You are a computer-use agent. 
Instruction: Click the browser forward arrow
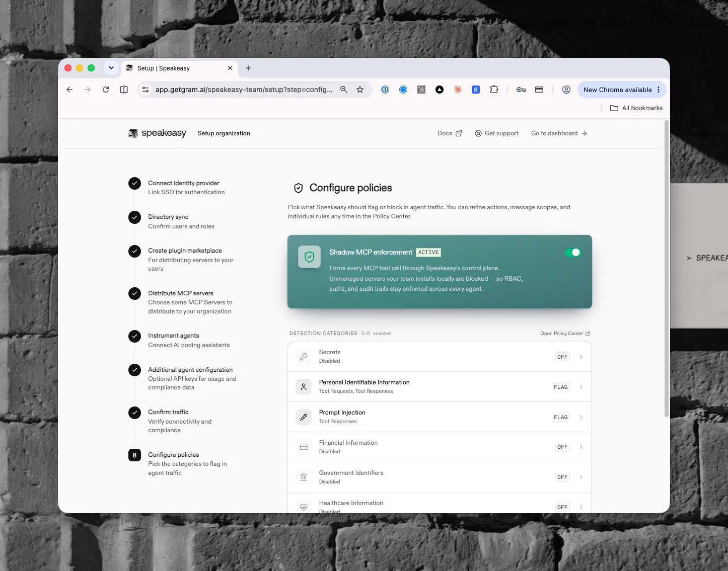[x=88, y=90]
